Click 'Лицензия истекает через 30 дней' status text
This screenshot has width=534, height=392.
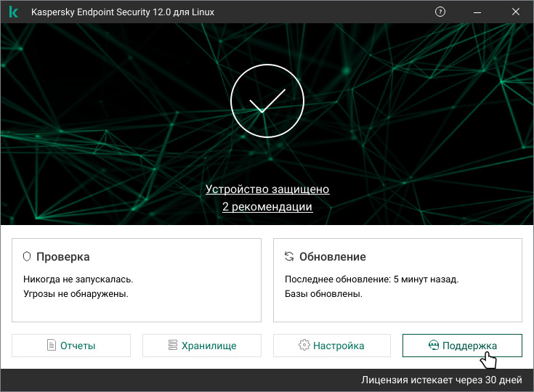442,380
